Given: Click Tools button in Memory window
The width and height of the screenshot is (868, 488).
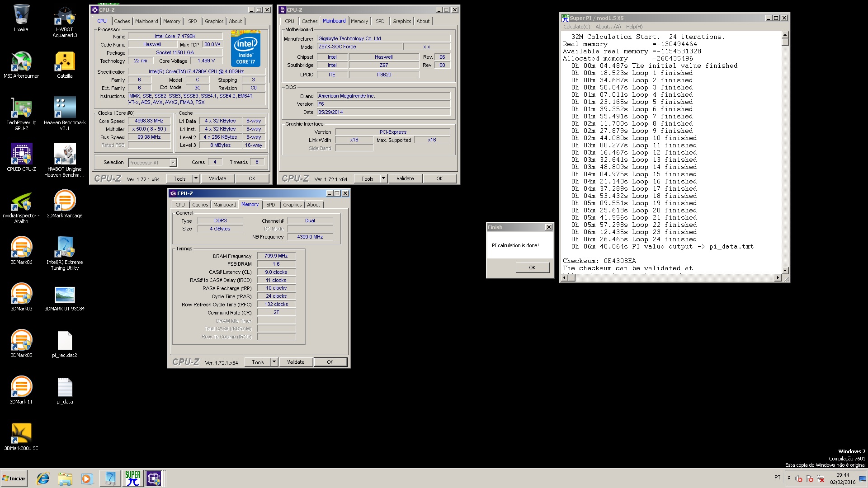Looking at the screenshot, I should pos(258,362).
